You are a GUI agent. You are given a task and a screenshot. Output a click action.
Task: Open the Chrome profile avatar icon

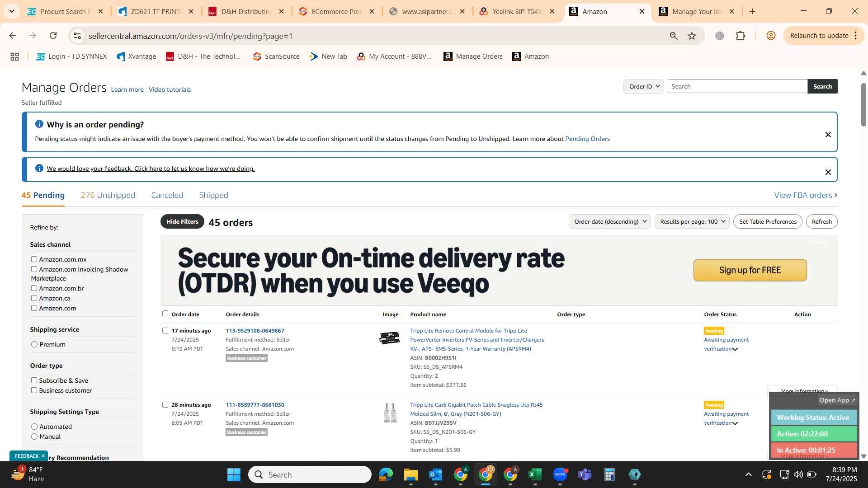[x=771, y=36]
